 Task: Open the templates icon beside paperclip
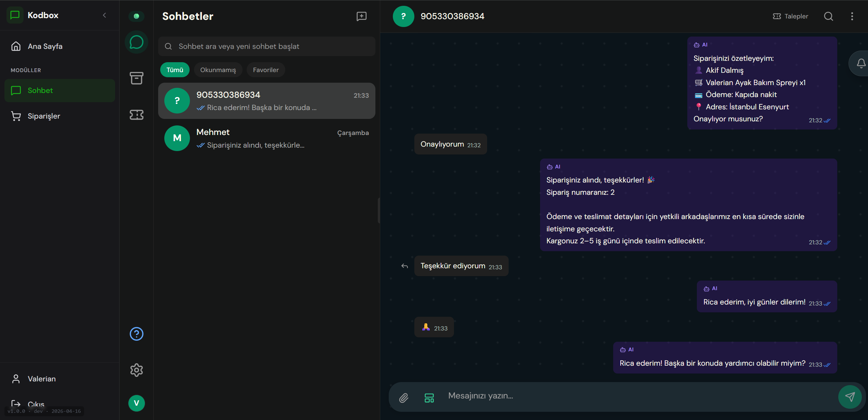(429, 397)
